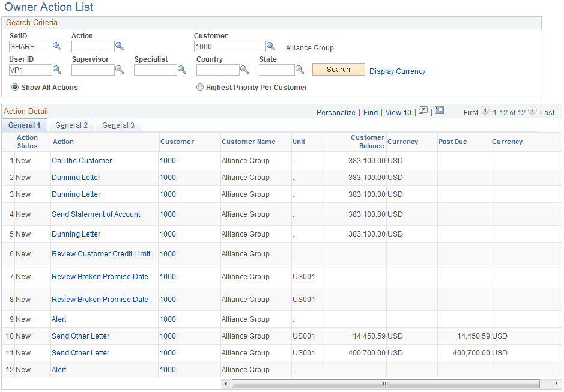Select the Show All Actions radio button
Image resolution: width=564 pixels, height=392 pixels.
click(x=13, y=87)
